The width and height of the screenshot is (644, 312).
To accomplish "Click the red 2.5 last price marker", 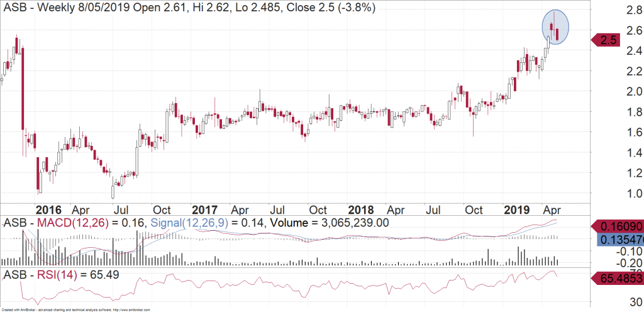I will tap(607, 40).
